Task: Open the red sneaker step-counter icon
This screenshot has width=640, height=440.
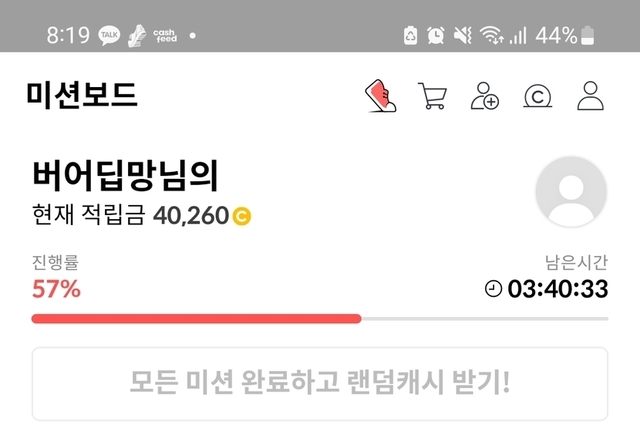Action: [x=380, y=96]
